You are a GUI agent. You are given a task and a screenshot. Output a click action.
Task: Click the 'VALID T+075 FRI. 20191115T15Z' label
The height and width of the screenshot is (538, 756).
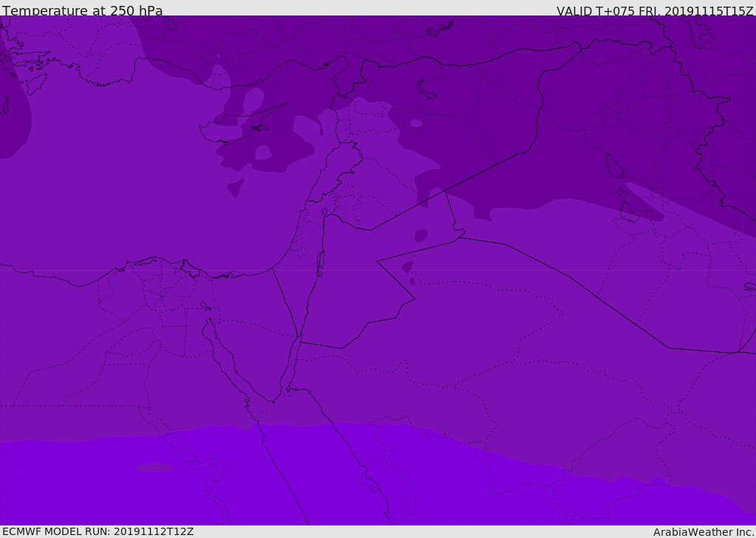(655, 10)
